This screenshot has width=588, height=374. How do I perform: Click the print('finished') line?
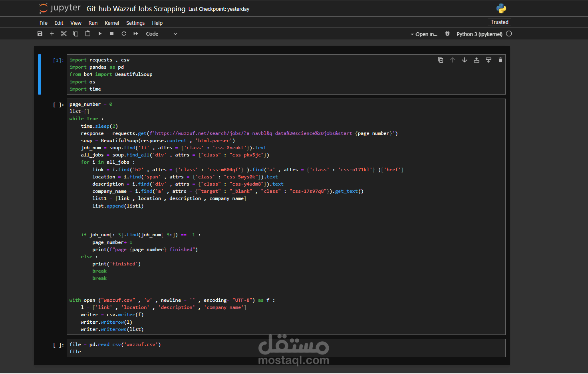(x=116, y=264)
